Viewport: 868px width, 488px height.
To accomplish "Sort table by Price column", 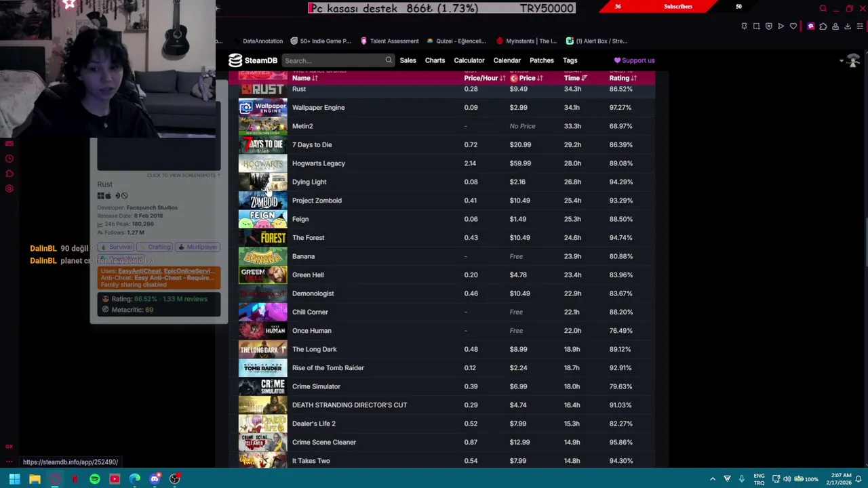I will [x=527, y=78].
